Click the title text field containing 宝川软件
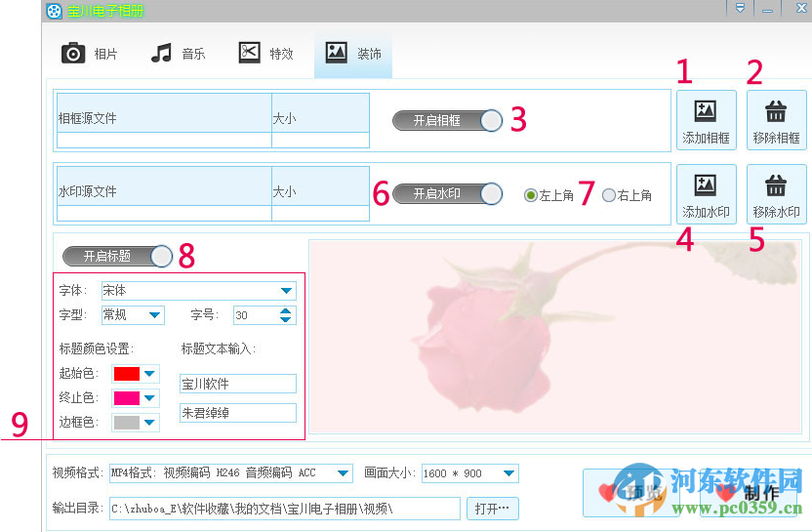Image resolution: width=812 pixels, height=532 pixels. pyautogui.click(x=238, y=384)
